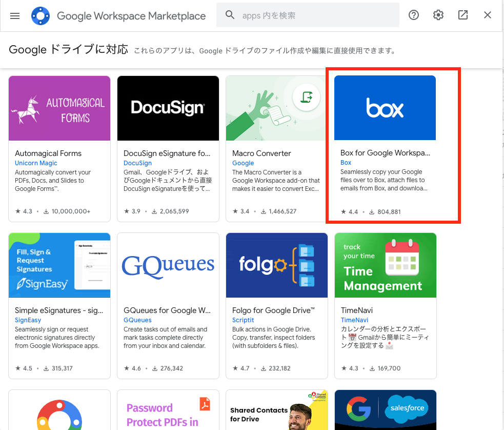This screenshot has width=504, height=430.
Task: Open the folgo logo banner
Action: point(277,265)
